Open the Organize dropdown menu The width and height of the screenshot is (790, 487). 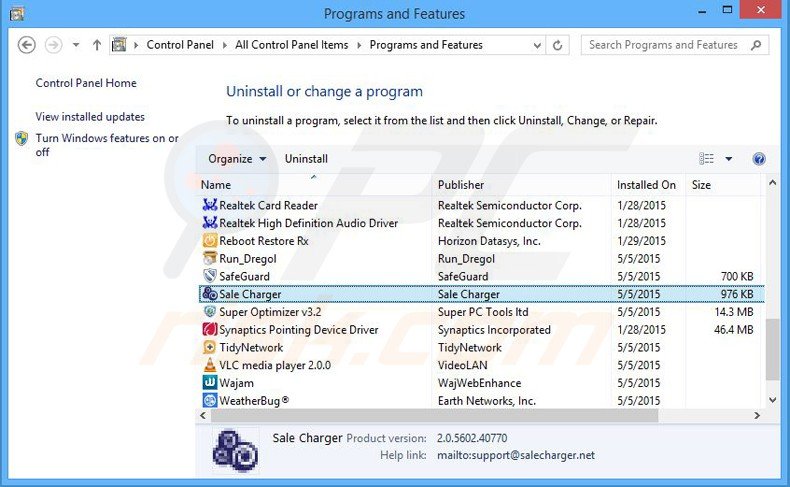click(x=237, y=159)
